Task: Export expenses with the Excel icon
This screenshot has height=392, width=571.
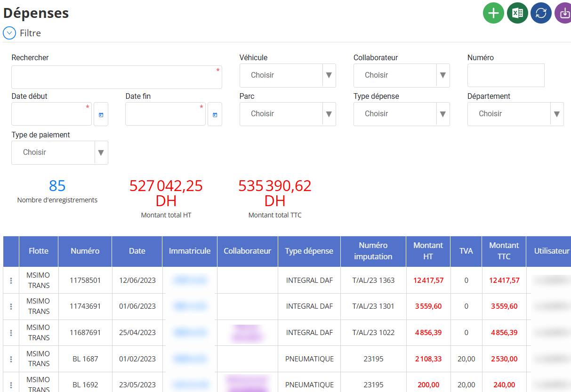Action: [x=517, y=13]
